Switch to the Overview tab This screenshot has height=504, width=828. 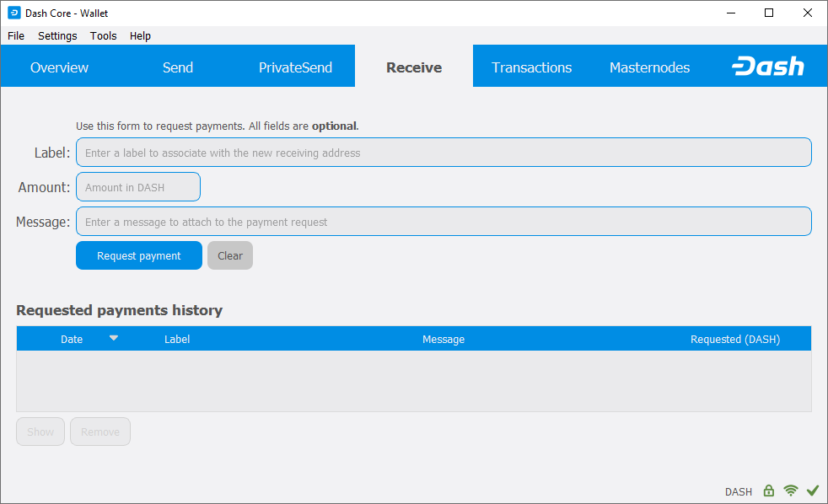[59, 67]
